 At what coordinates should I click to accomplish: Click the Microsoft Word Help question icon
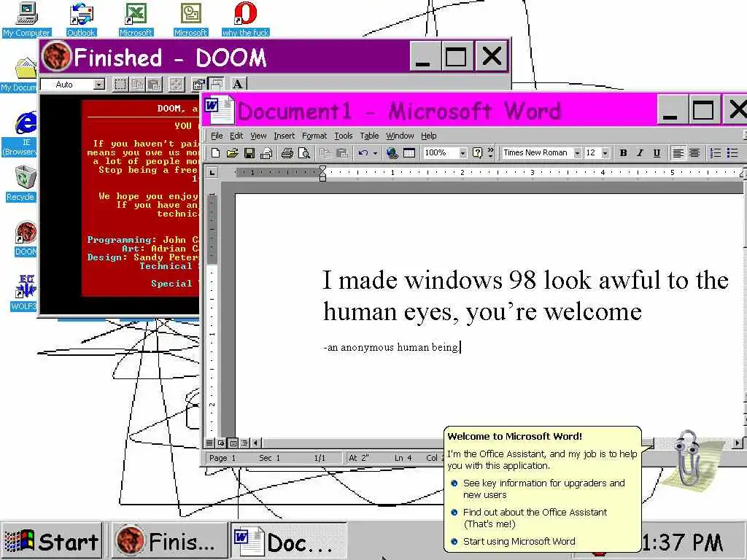click(x=477, y=153)
